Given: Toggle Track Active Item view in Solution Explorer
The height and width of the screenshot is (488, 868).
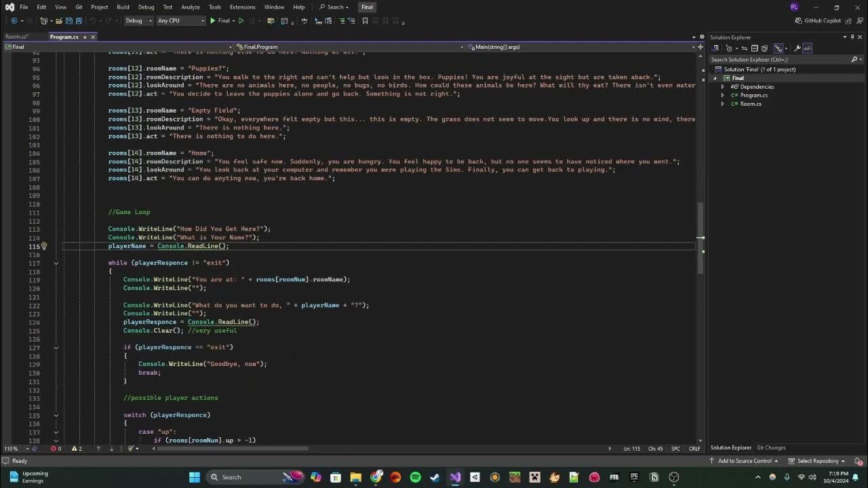Looking at the screenshot, I should (x=778, y=48).
